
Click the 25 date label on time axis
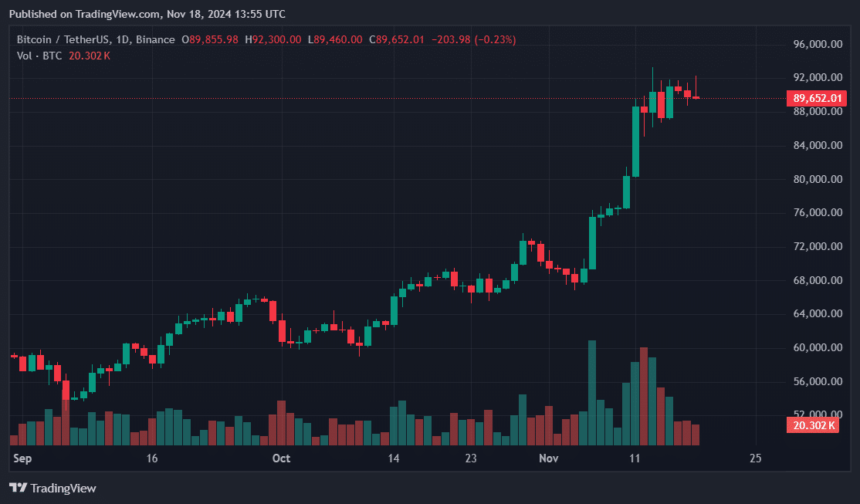click(x=755, y=458)
